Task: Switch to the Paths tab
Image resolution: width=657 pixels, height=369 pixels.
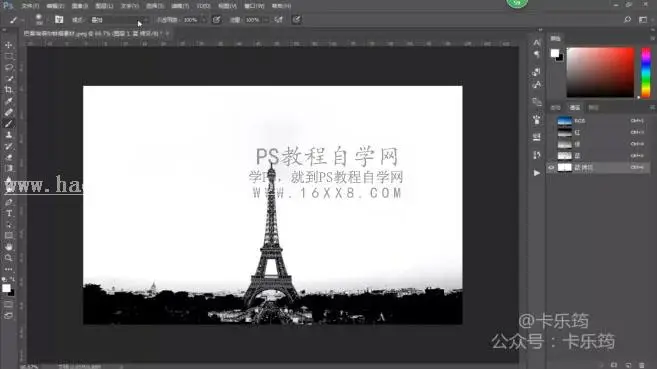Action: (x=593, y=108)
